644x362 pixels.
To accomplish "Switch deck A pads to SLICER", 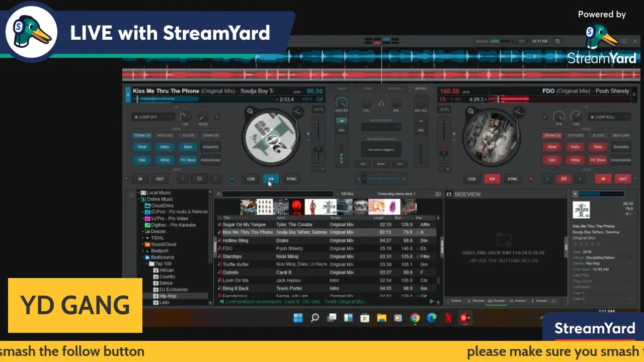I will point(188,136).
